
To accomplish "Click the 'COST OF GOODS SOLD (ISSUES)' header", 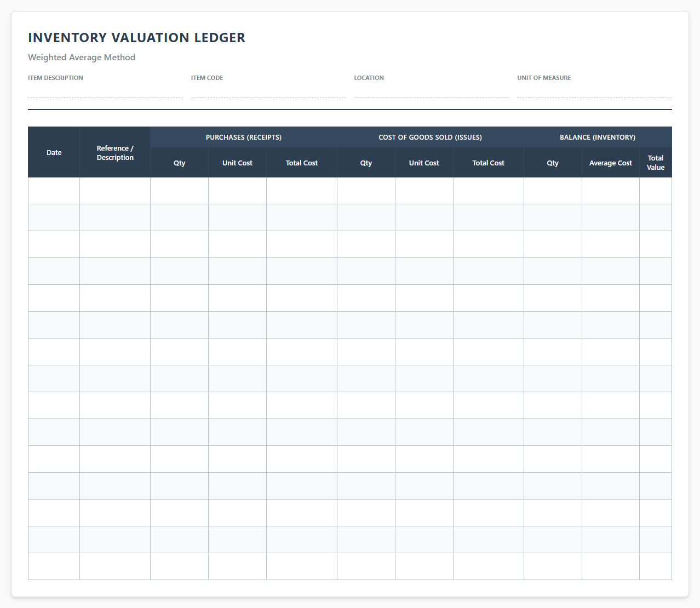I will (431, 137).
